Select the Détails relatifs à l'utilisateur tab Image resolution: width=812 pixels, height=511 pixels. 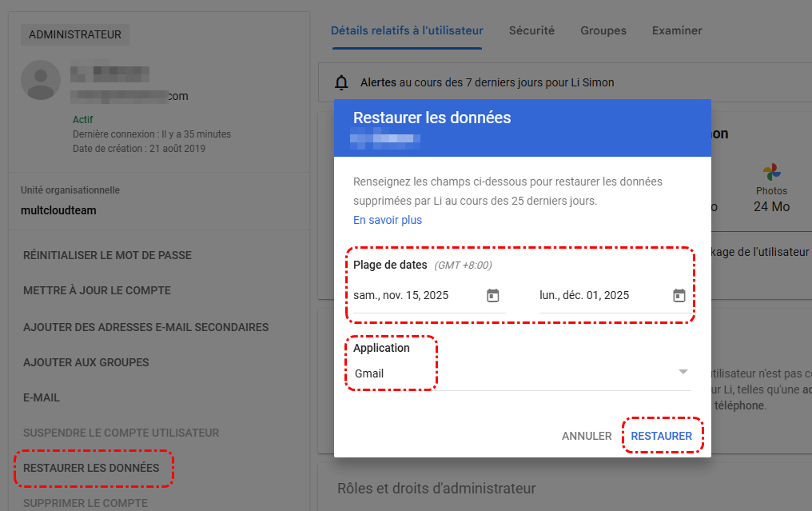pyautogui.click(x=407, y=30)
